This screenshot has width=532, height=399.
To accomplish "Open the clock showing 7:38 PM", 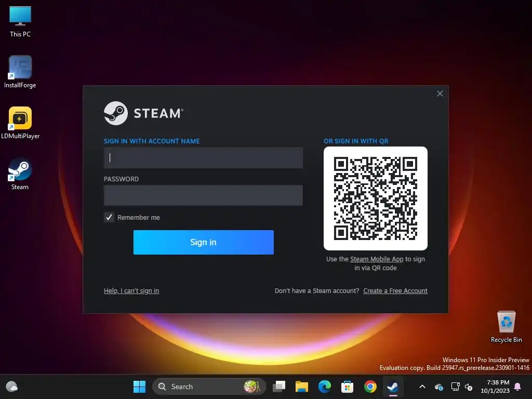I will pyautogui.click(x=495, y=387).
